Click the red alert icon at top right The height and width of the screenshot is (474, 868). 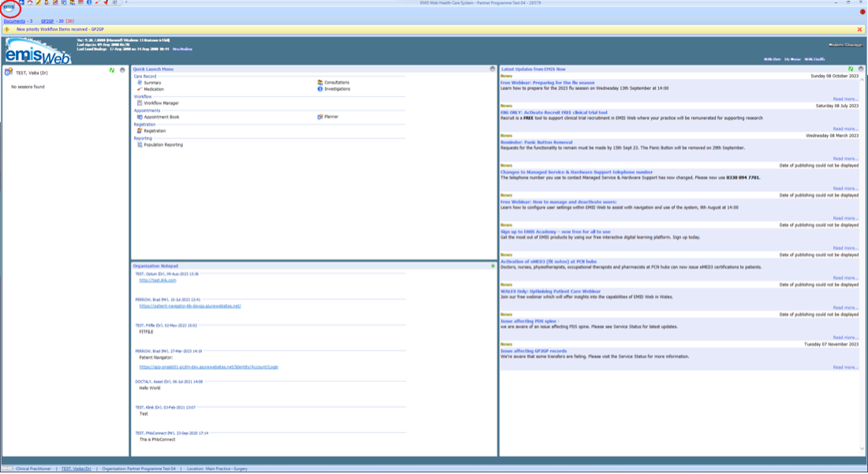coord(862,11)
